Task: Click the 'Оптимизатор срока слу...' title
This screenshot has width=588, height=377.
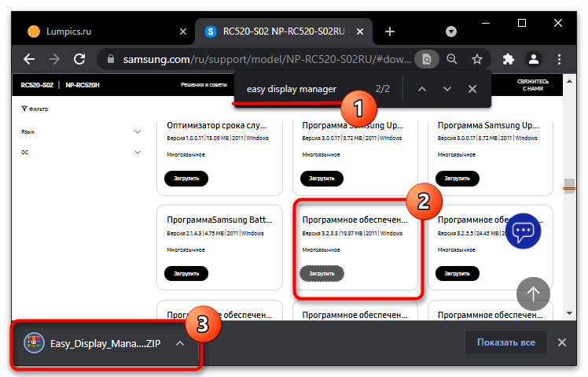Action: pyautogui.click(x=217, y=125)
